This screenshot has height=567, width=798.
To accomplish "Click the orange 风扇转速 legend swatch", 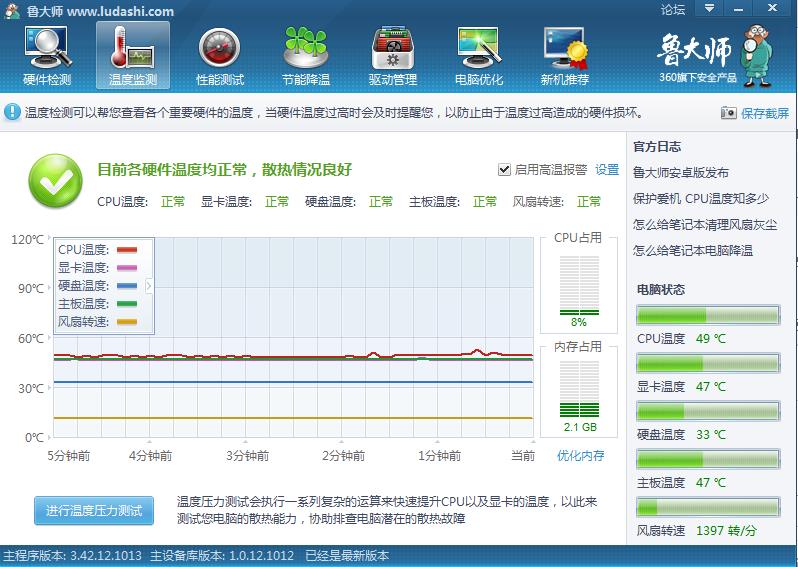I will [x=127, y=322].
